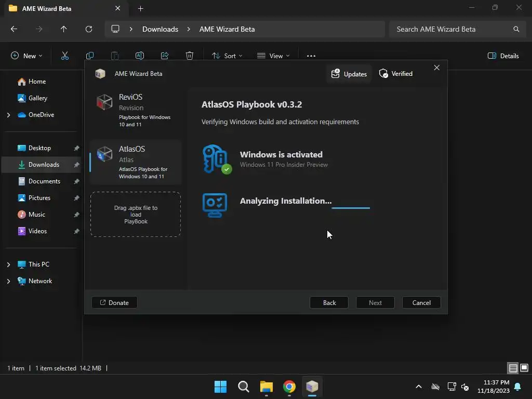Image resolution: width=532 pixels, height=399 pixels.
Task: Click the Analyzing Installation progress bar
Action: click(x=351, y=208)
